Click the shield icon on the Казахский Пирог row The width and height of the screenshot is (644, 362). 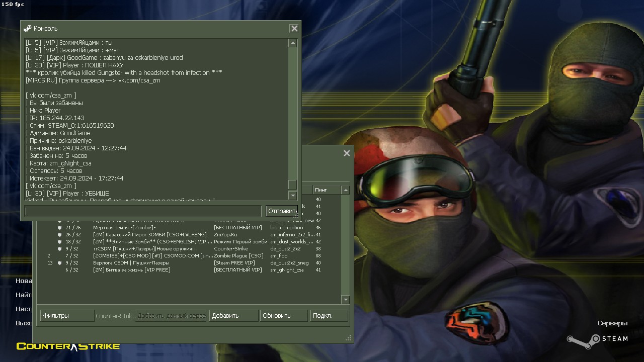(60, 235)
